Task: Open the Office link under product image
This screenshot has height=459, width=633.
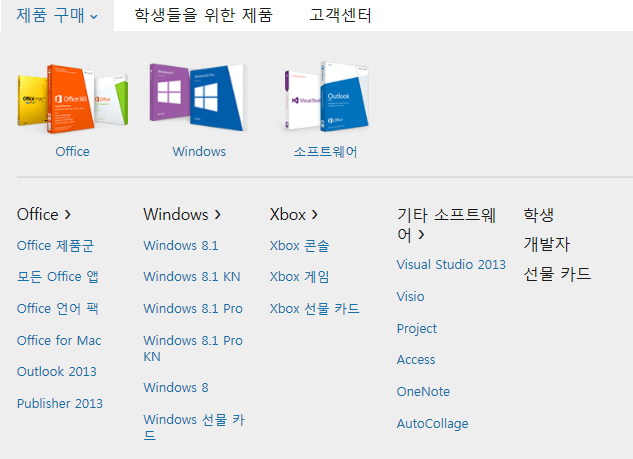Action: pyautogui.click(x=73, y=151)
